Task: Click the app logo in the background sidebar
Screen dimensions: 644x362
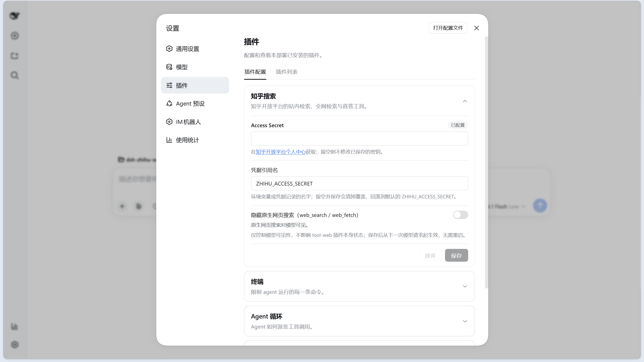Action: click(x=15, y=16)
